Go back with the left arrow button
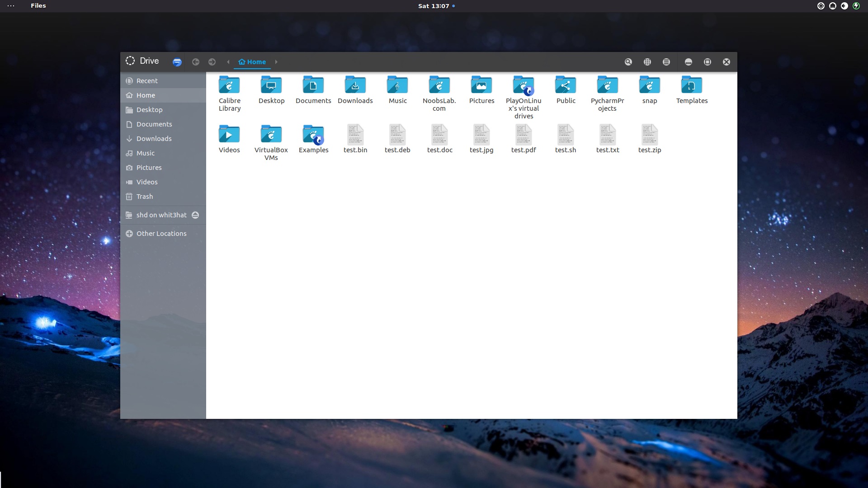This screenshot has height=488, width=868. point(196,62)
